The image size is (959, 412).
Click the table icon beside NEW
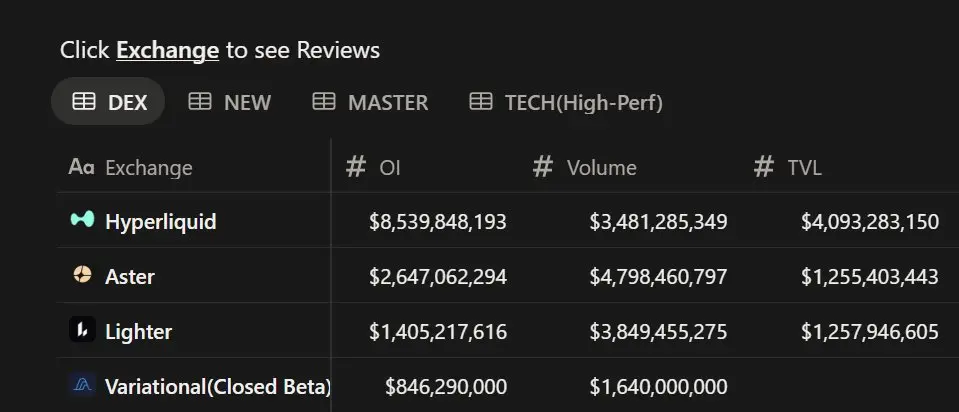pyautogui.click(x=200, y=101)
